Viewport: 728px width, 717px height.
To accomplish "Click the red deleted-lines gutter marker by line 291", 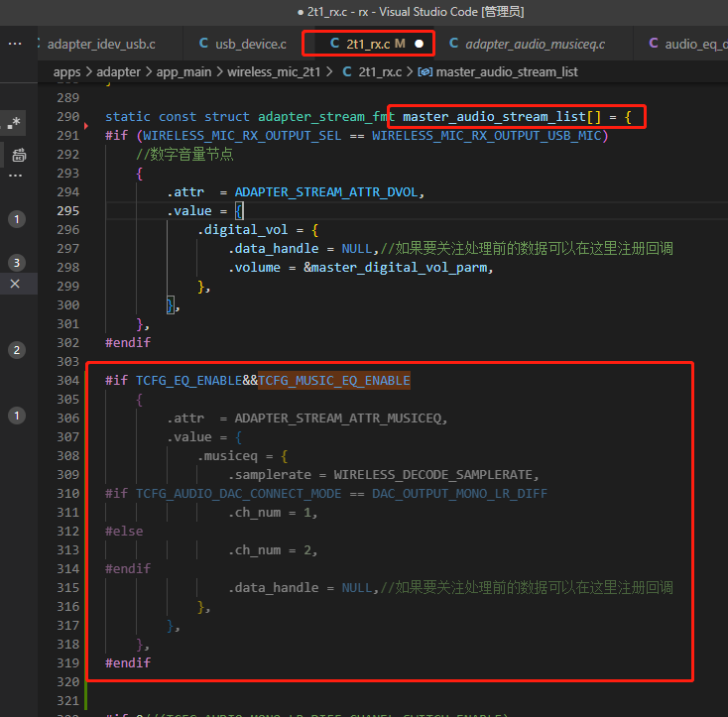I will [x=86, y=126].
